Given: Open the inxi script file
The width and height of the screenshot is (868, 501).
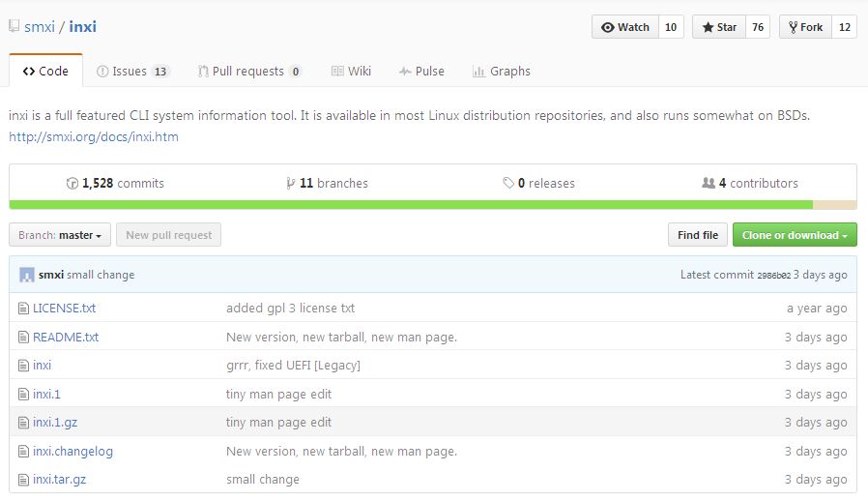Looking at the screenshot, I should coord(43,366).
